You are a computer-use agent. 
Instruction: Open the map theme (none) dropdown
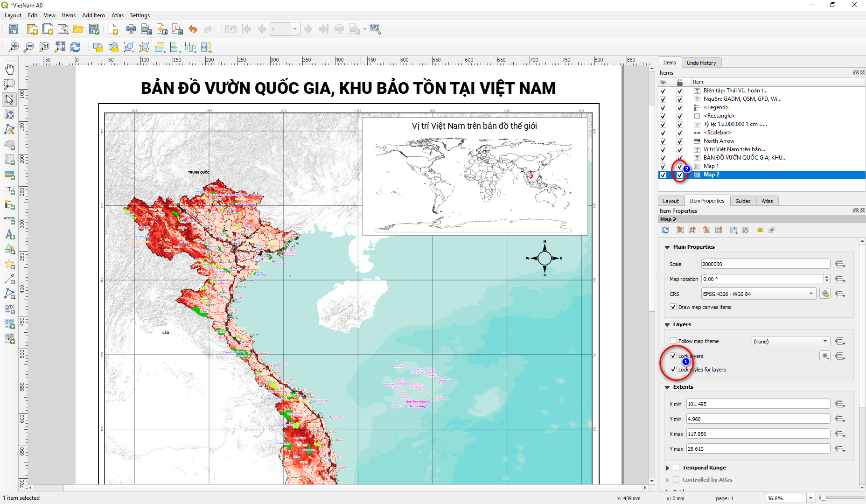791,342
